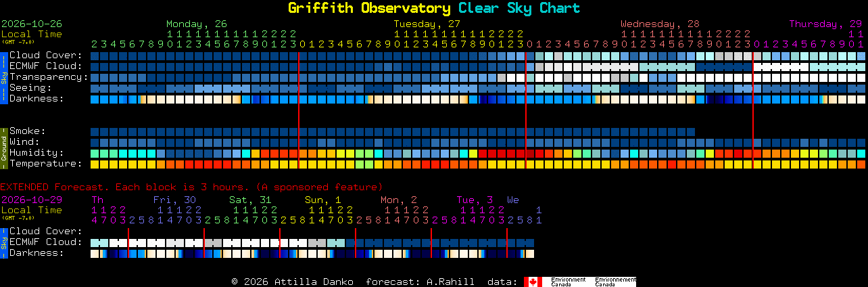Click the red midnight line between Monday and Tuesday

(x=299, y=110)
